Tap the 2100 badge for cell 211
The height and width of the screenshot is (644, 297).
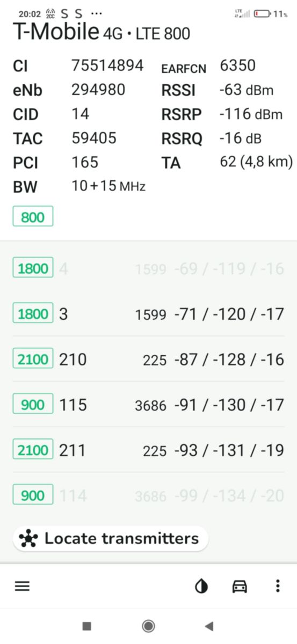[33, 450]
